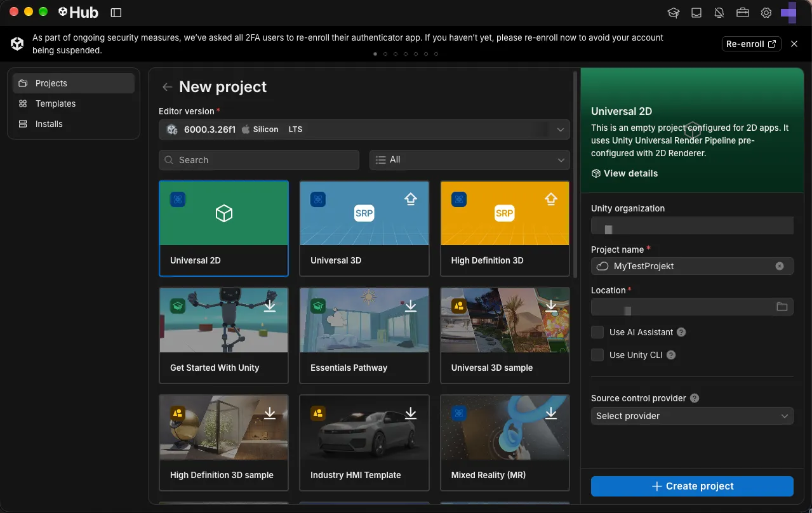Viewport: 812px width, 513px height.
Task: Select the Industry HMI Template card
Action: pos(364,443)
